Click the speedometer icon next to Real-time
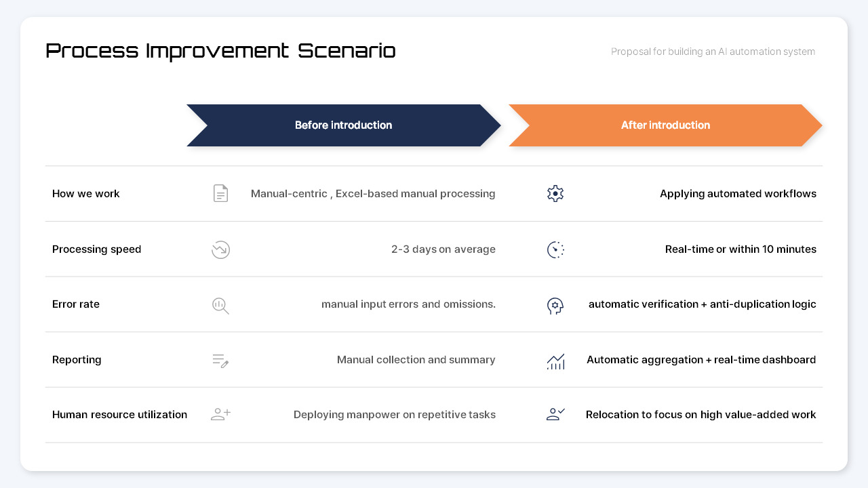The image size is (868, 488). pos(555,249)
